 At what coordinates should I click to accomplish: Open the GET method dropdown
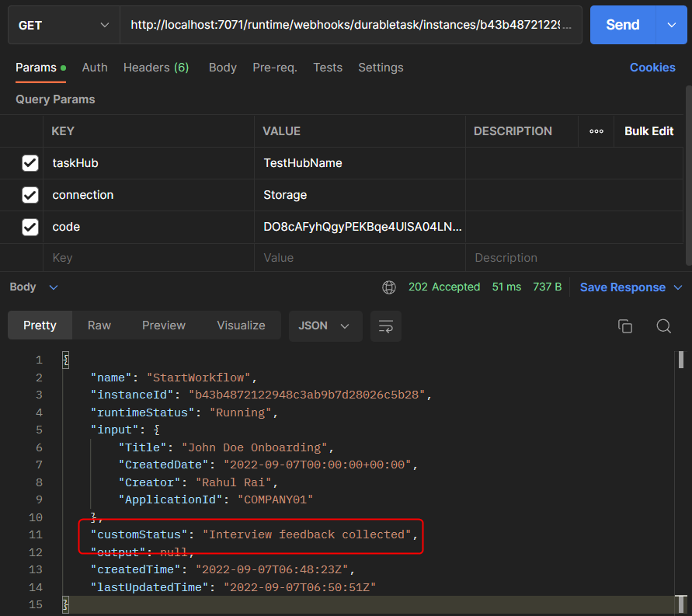64,25
